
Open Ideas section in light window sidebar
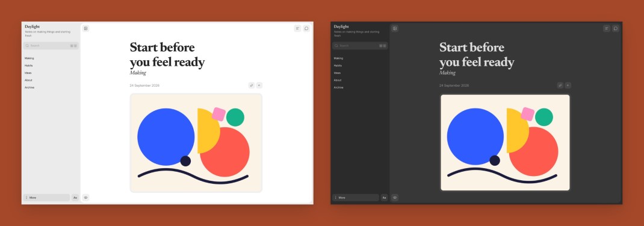(x=28, y=73)
